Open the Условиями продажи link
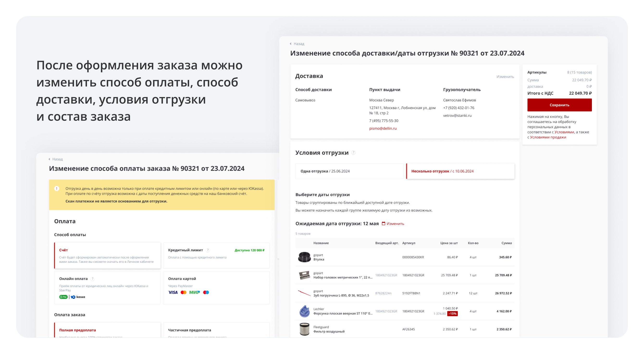644x354 pixels. 548,137
